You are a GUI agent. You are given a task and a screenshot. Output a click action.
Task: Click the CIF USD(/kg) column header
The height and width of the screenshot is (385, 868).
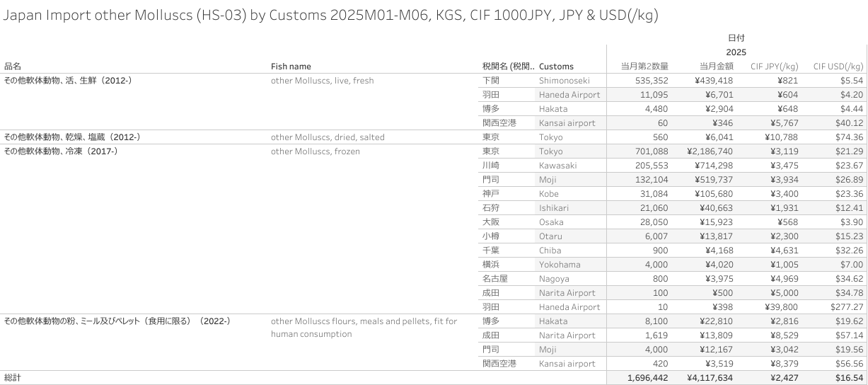click(x=838, y=67)
